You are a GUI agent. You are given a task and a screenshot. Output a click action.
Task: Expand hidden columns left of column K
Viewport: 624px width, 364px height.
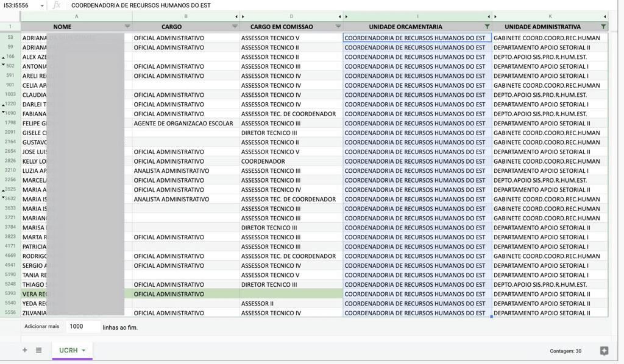point(495,16)
